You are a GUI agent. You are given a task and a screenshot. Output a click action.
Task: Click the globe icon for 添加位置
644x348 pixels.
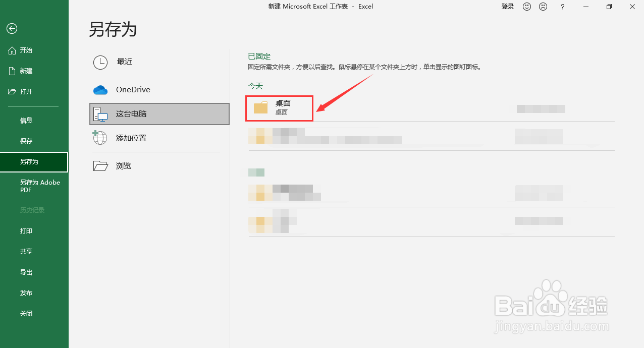tap(100, 138)
